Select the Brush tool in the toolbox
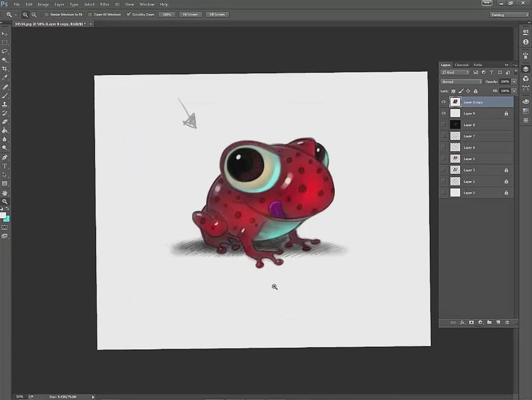532x400 pixels. (4, 95)
